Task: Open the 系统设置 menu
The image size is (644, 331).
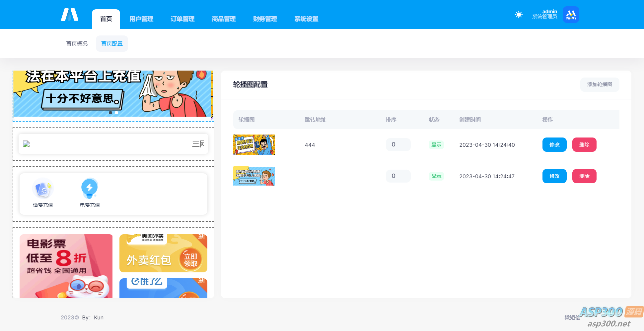Action: pyautogui.click(x=306, y=19)
